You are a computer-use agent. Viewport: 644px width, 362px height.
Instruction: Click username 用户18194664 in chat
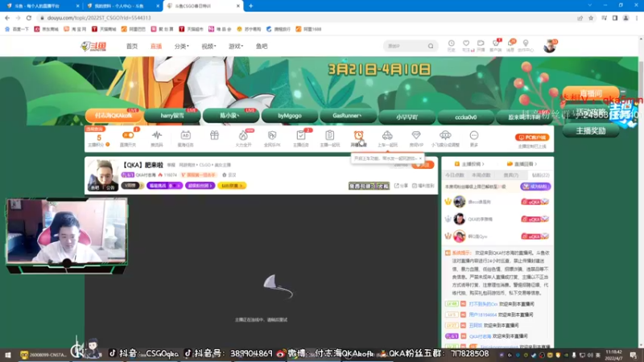pyautogui.click(x=482, y=315)
